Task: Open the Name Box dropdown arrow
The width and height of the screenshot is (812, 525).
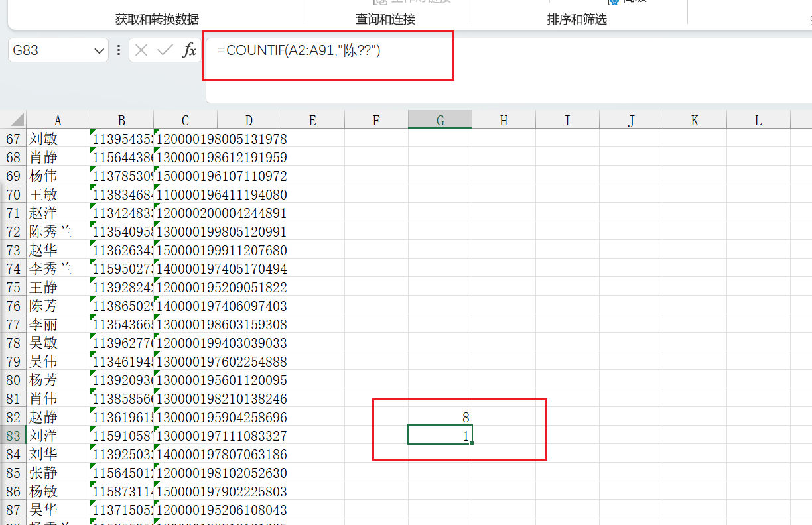Action: point(100,50)
